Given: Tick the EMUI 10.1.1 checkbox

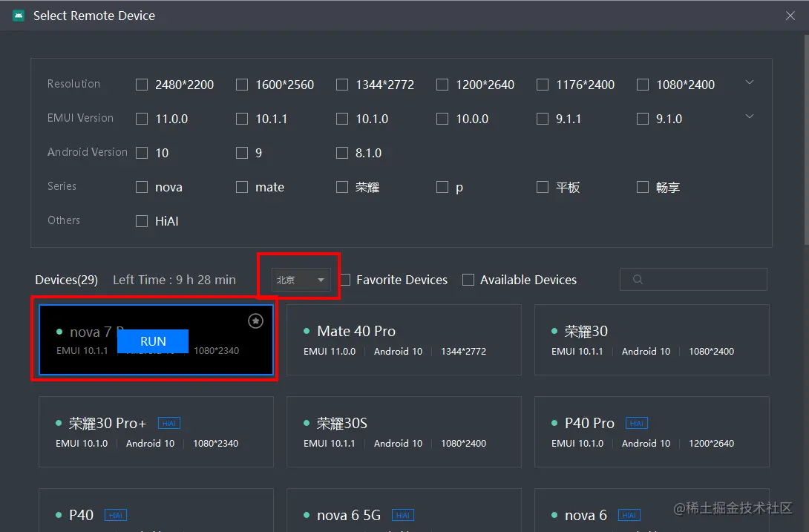Looking at the screenshot, I should pos(241,119).
